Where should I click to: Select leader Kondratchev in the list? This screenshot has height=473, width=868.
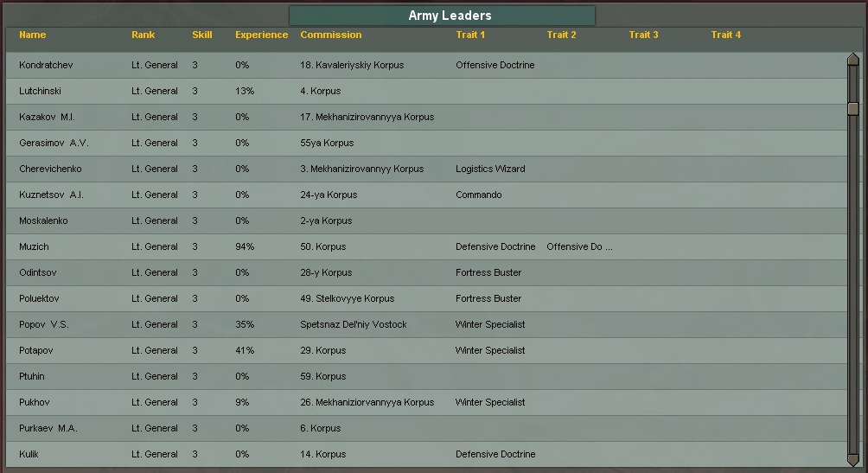tap(50, 65)
